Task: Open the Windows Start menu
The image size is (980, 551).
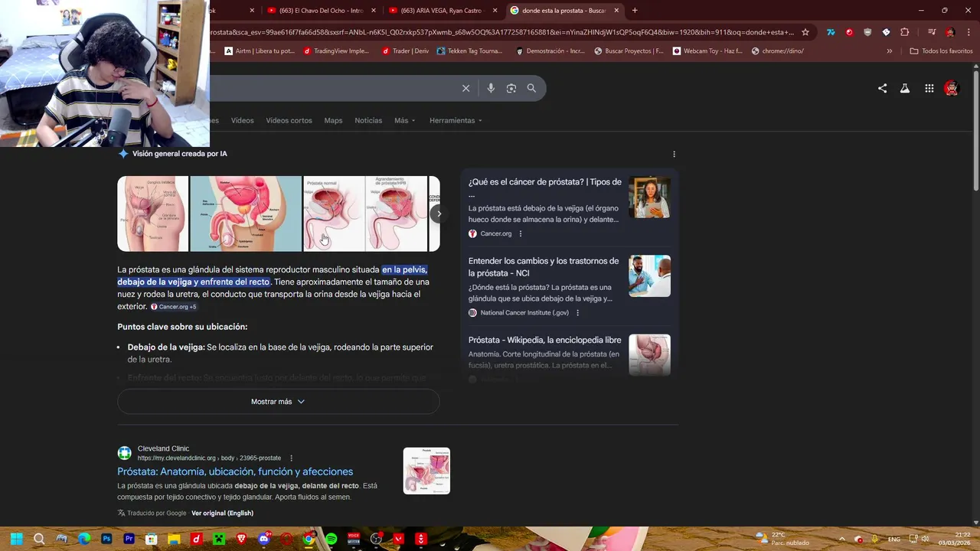Action: coord(17,539)
